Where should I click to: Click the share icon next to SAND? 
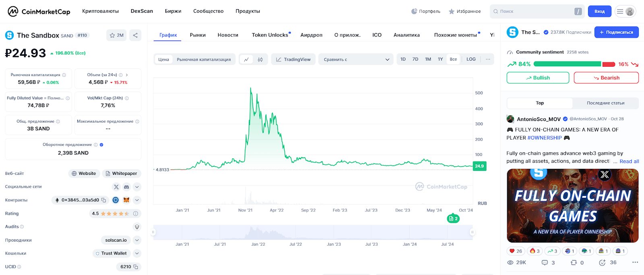135,35
